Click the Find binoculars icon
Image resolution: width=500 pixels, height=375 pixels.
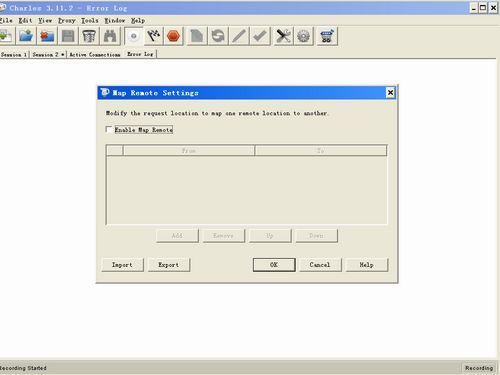[x=110, y=36]
